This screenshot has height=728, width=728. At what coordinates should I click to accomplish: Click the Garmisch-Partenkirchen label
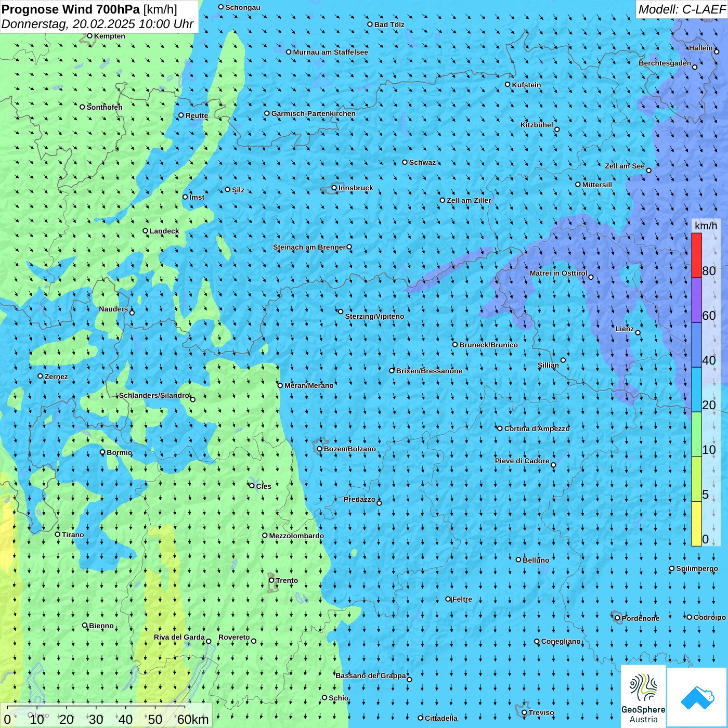pyautogui.click(x=314, y=113)
